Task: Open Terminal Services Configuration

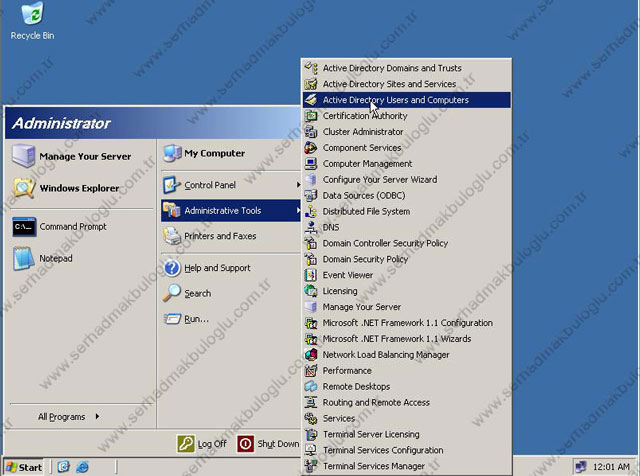Action: (407, 450)
